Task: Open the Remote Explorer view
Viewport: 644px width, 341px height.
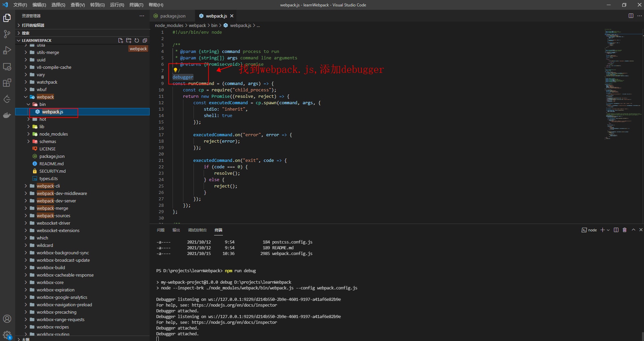Action: coord(7,67)
